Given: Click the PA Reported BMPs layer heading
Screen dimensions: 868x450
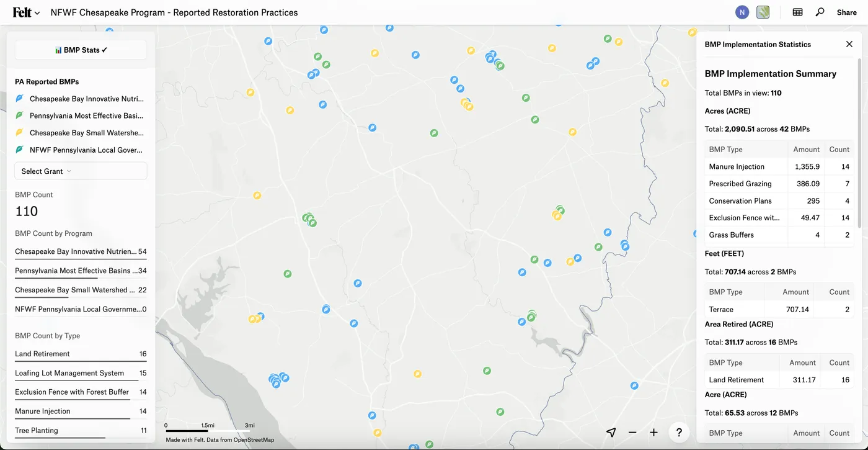Looking at the screenshot, I should pyautogui.click(x=47, y=82).
